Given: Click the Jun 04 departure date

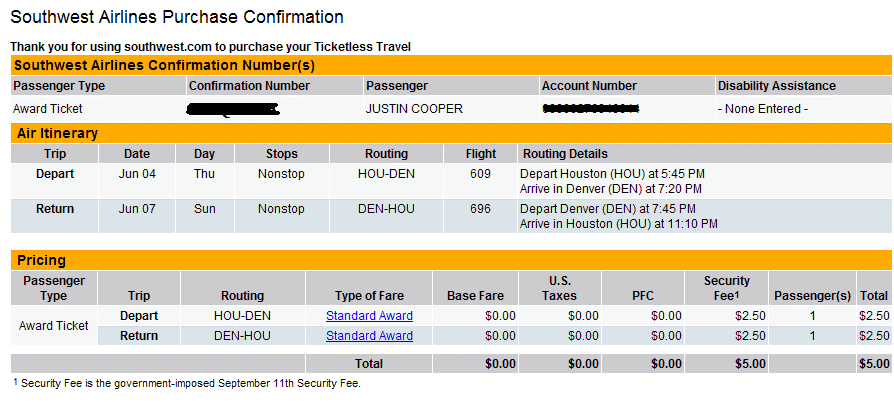Looking at the screenshot, I should click(137, 174).
